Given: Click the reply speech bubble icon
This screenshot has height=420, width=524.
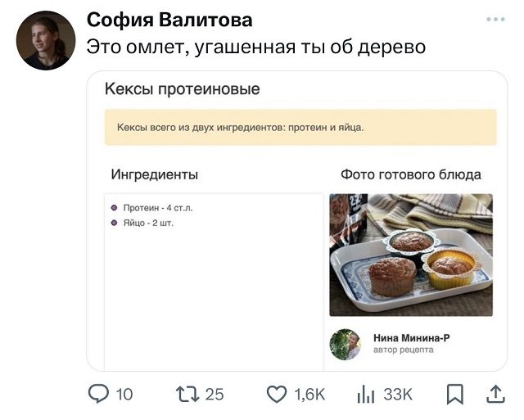Looking at the screenshot, I should [99, 395].
